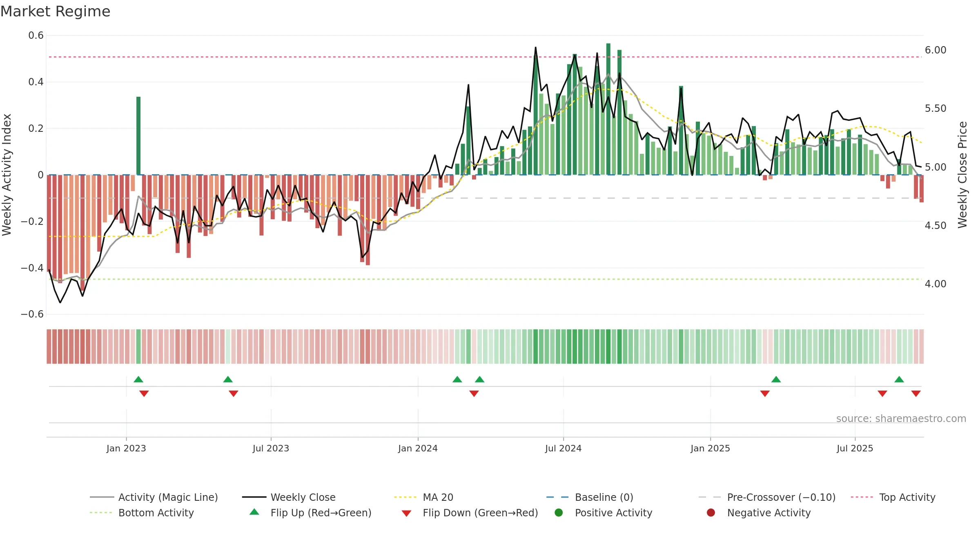Click the −0.6 activity axis label

pos(32,314)
